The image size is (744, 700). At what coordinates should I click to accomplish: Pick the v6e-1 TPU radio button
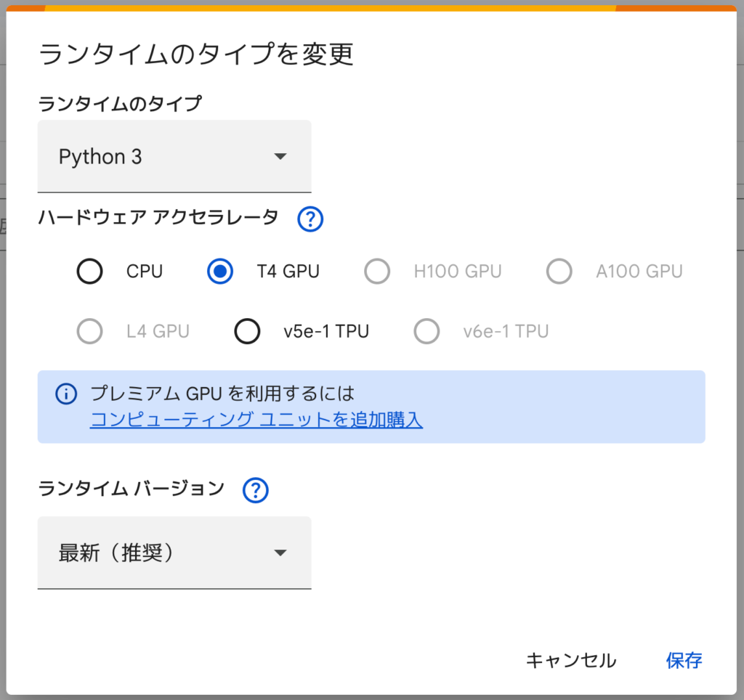click(x=426, y=332)
